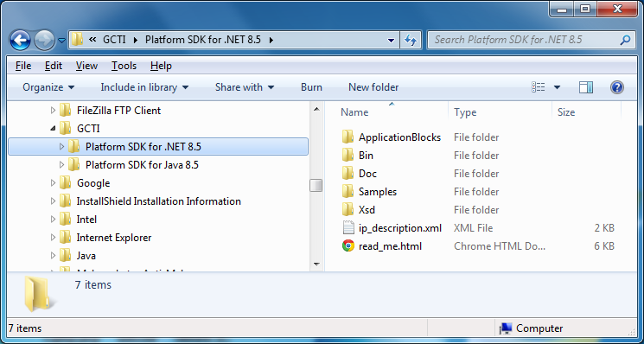Image resolution: width=644 pixels, height=344 pixels.
Task: Select GCTI folder in tree
Action: click(88, 129)
